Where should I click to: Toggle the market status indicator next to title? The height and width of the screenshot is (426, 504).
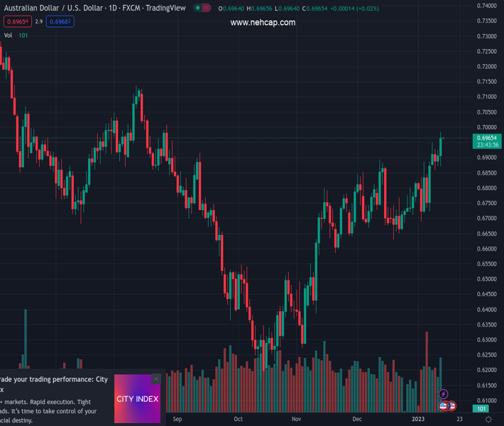[x=202, y=9]
